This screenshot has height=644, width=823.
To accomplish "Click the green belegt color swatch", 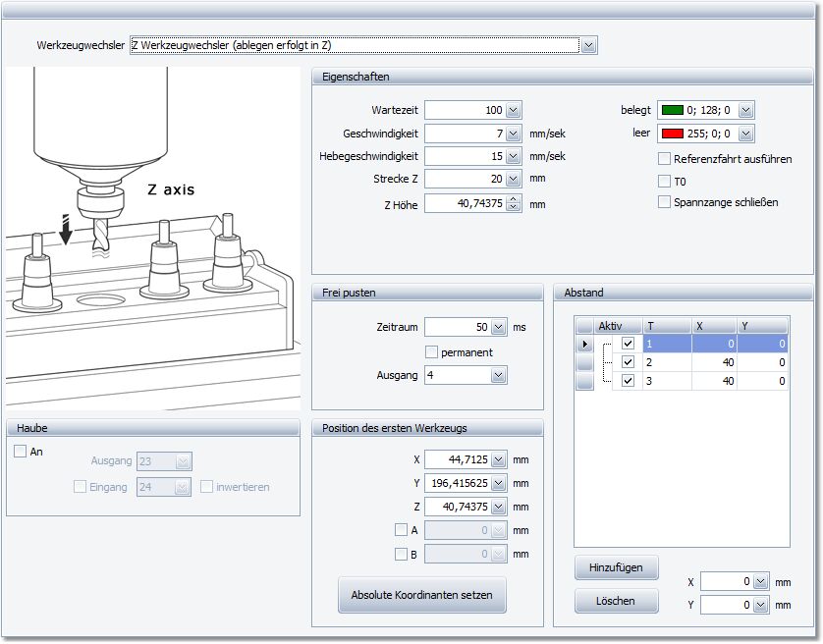I will point(673,110).
